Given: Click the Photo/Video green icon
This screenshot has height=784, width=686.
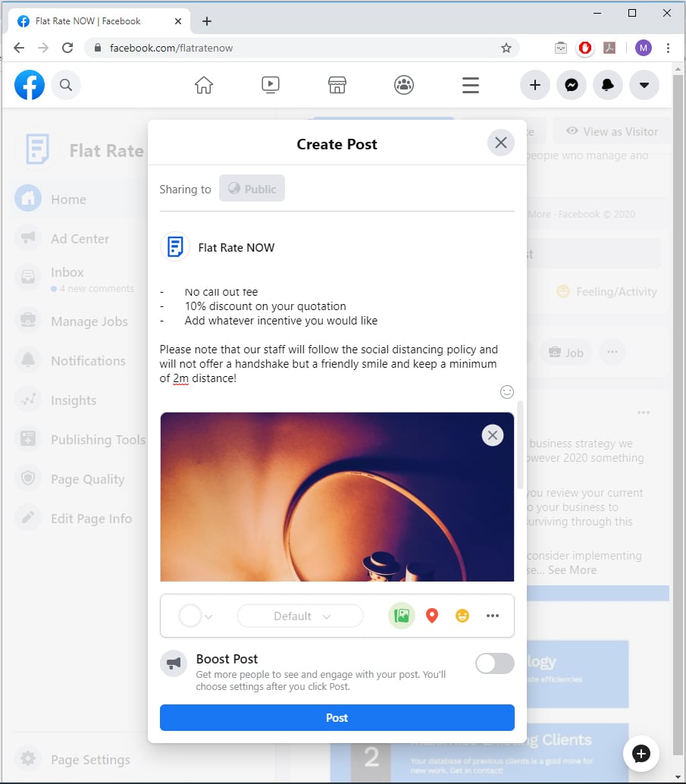Looking at the screenshot, I should 402,616.
